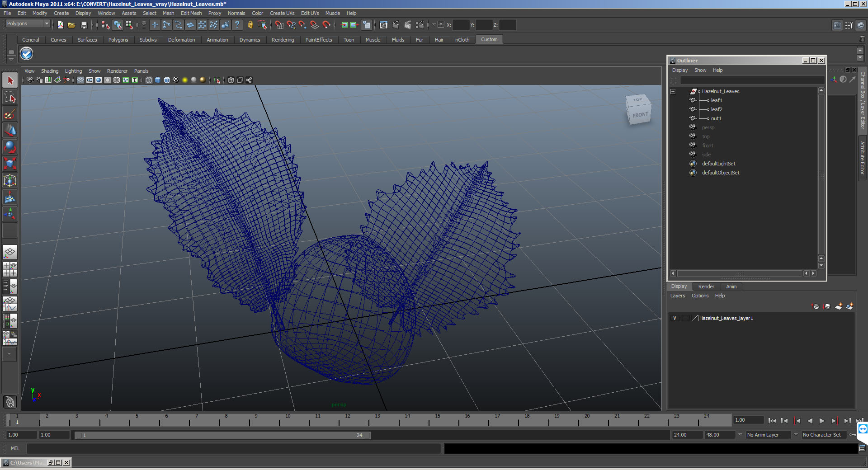Step forward one key button

click(x=835, y=421)
